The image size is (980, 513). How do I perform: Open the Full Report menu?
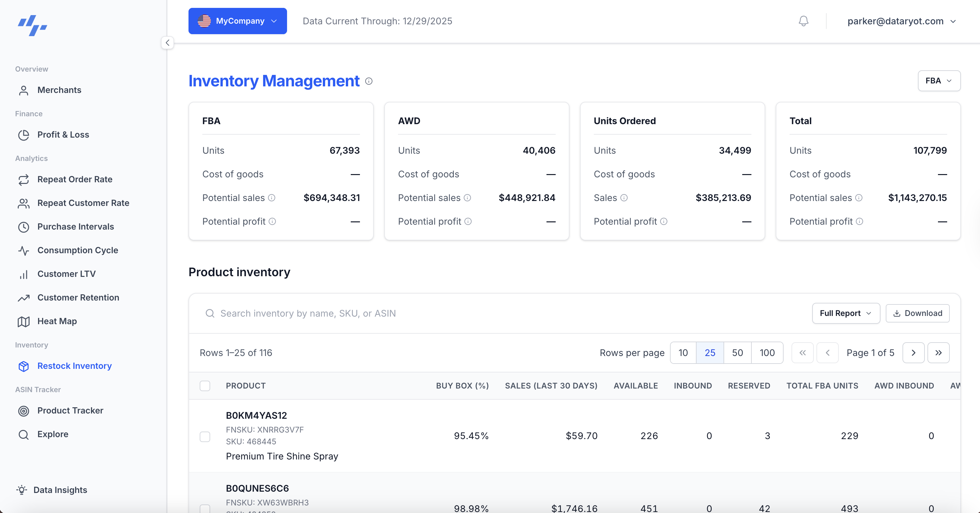click(845, 313)
